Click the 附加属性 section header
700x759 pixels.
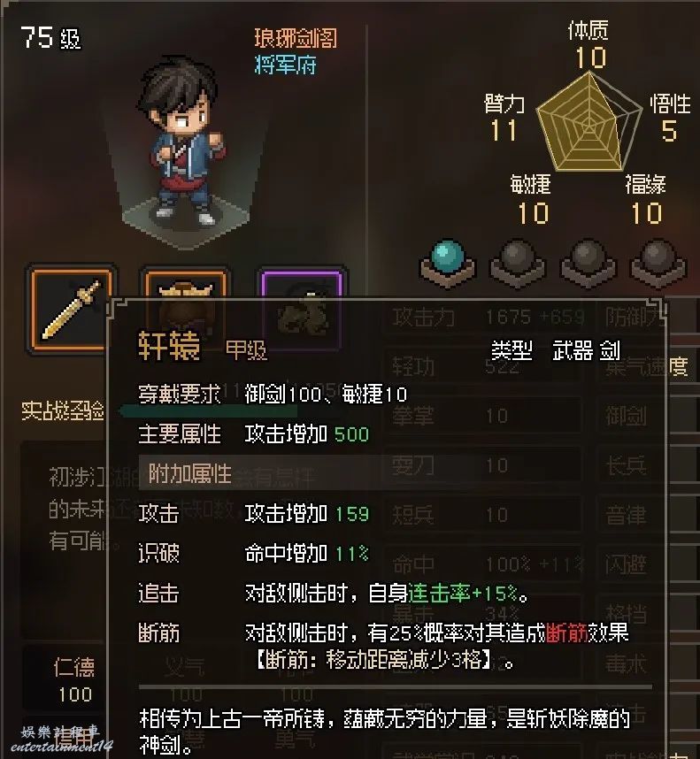click(x=189, y=473)
